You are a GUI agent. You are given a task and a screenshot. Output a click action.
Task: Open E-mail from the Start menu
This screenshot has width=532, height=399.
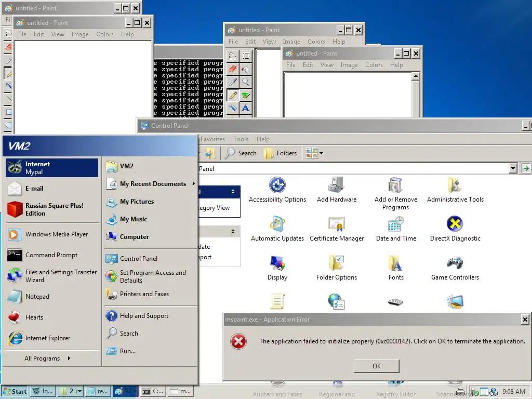point(52,188)
